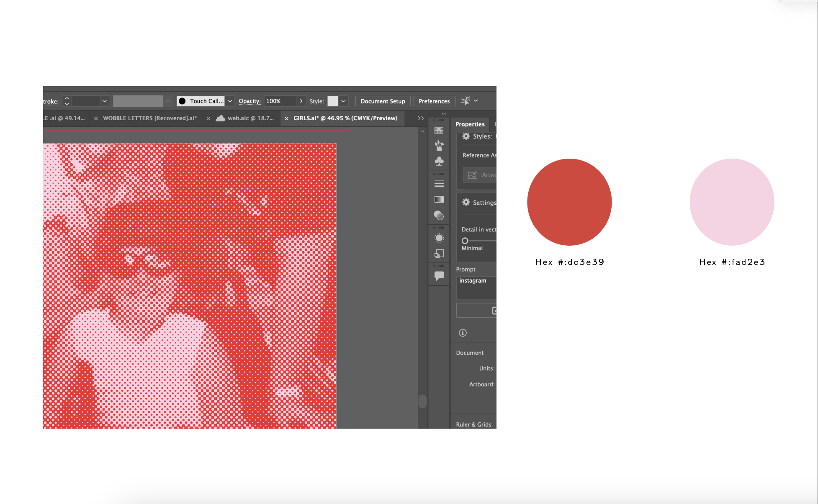This screenshot has height=504, width=818.
Task: Open the Gradient panel icon
Action: point(439,199)
